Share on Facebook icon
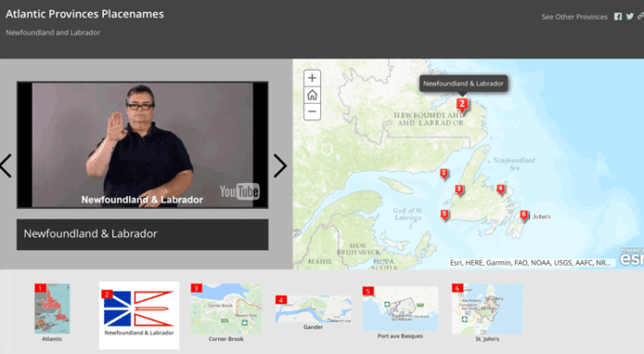Image resolution: width=644 pixels, height=354 pixels. [x=617, y=17]
